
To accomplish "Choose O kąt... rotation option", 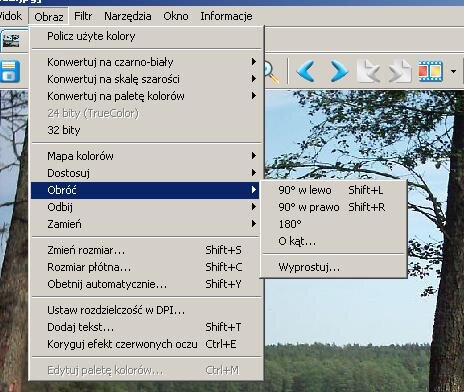I will pyautogui.click(x=333, y=241).
